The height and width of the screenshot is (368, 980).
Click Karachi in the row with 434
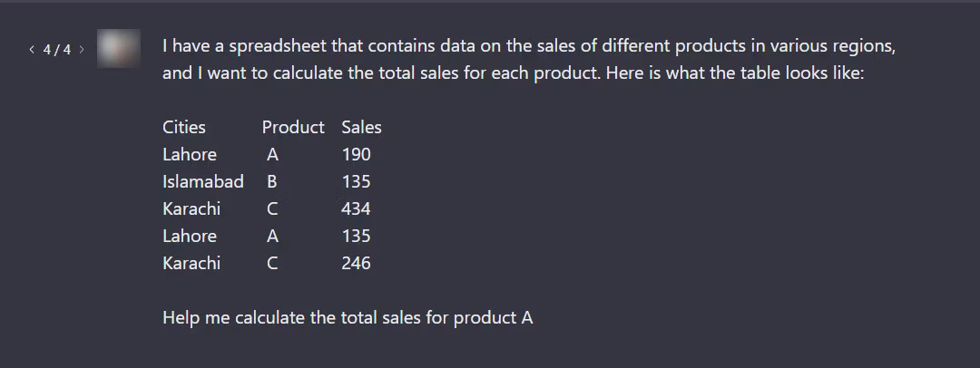click(x=191, y=208)
